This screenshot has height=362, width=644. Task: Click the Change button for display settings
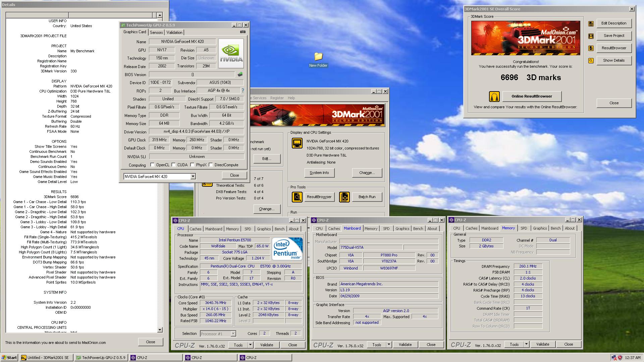pyautogui.click(x=367, y=173)
